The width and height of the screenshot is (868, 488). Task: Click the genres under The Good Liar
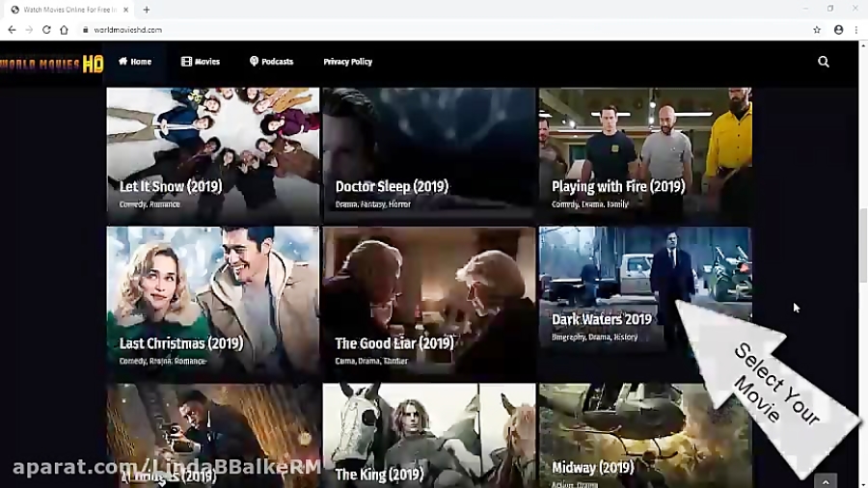371,361
